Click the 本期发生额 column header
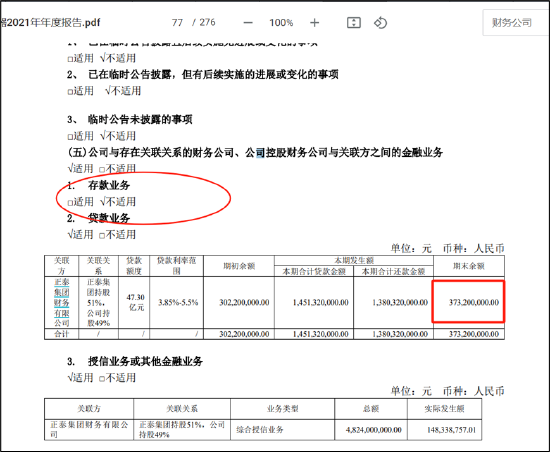 pyautogui.click(x=354, y=261)
